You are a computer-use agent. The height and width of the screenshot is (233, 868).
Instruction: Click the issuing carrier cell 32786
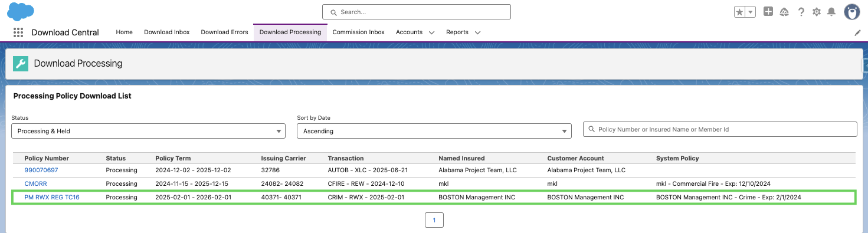tap(270, 170)
